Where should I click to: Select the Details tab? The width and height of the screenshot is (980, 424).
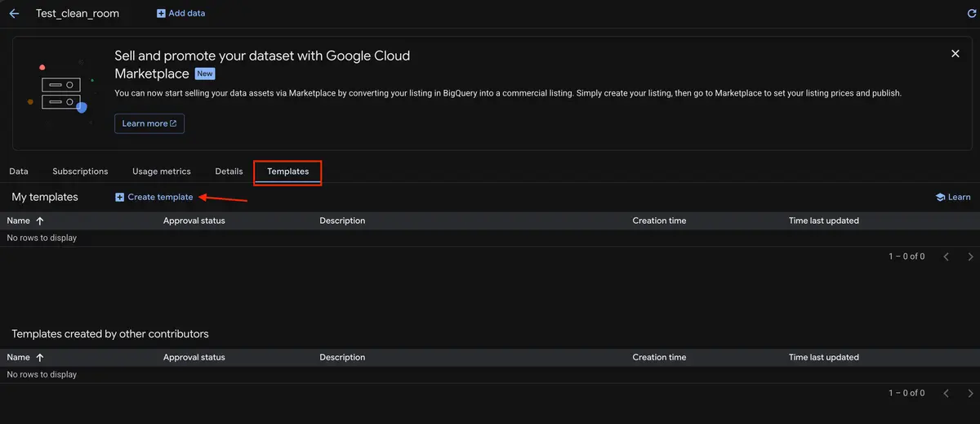coord(229,172)
